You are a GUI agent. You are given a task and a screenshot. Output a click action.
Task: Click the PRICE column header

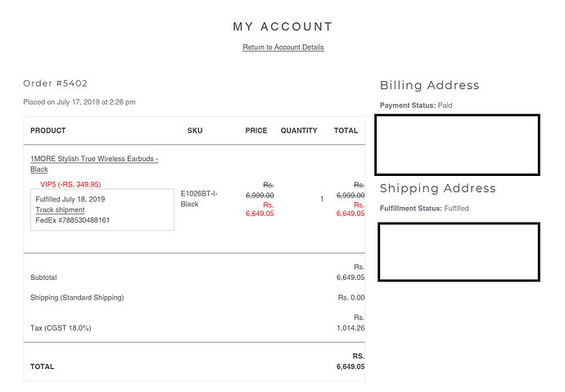tap(256, 130)
